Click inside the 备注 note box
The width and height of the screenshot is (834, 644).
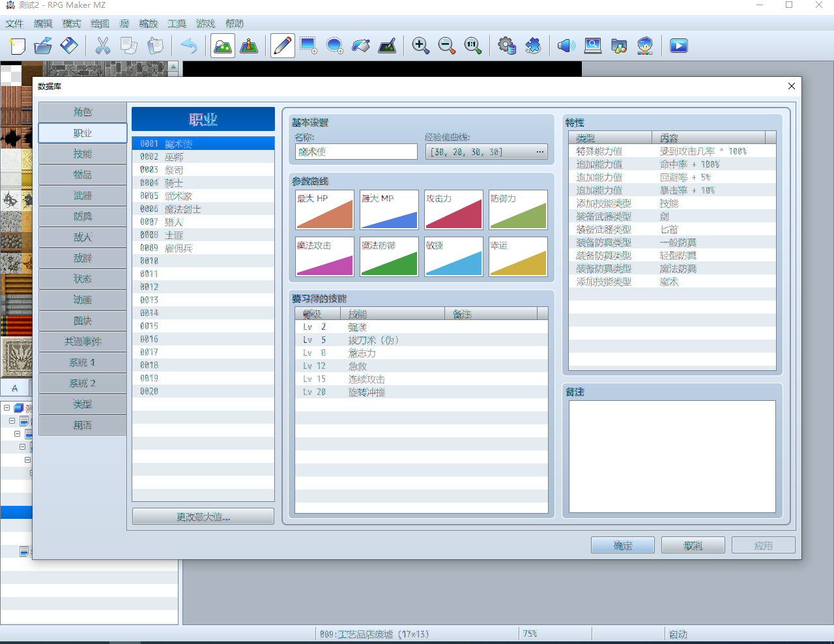coord(672,457)
